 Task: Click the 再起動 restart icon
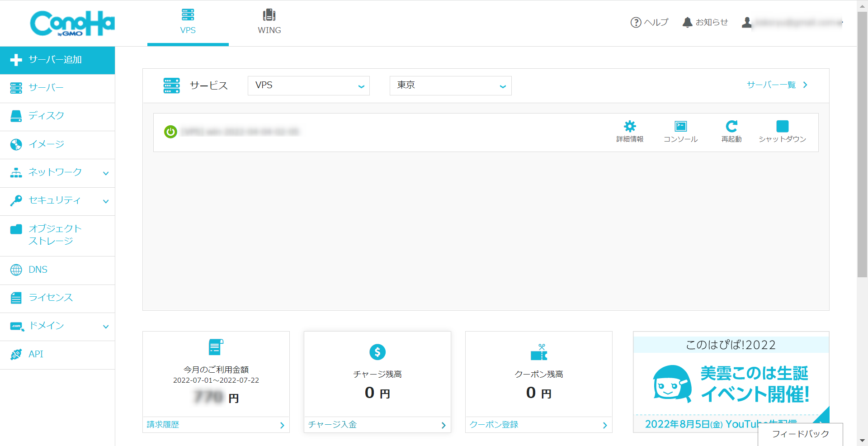point(731,126)
